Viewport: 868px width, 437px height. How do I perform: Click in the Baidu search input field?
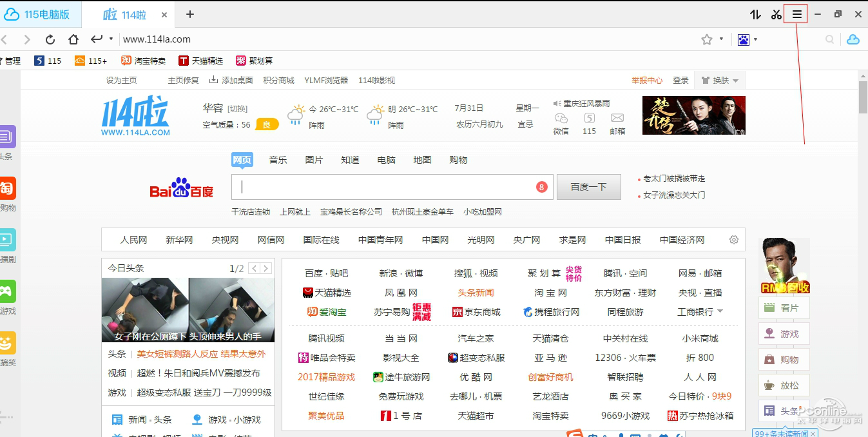point(387,187)
